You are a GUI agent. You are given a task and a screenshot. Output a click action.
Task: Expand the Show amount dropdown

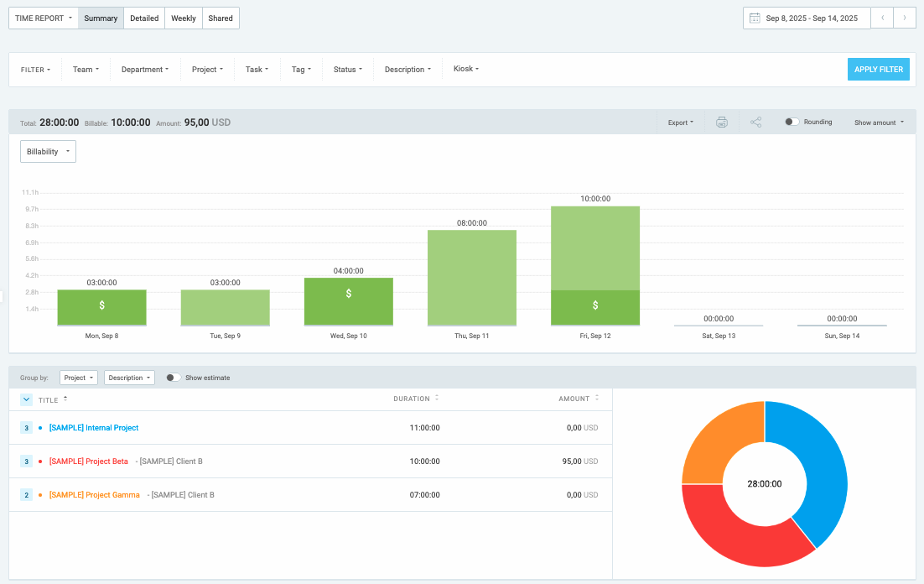879,123
